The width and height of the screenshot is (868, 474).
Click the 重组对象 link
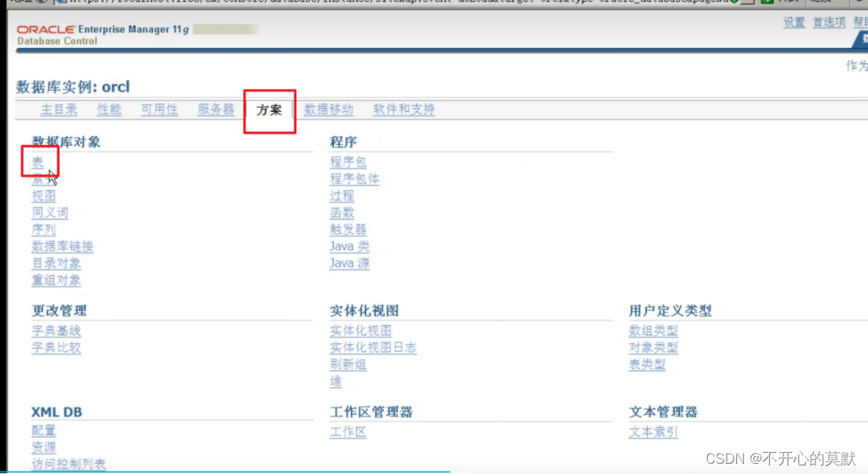56,280
